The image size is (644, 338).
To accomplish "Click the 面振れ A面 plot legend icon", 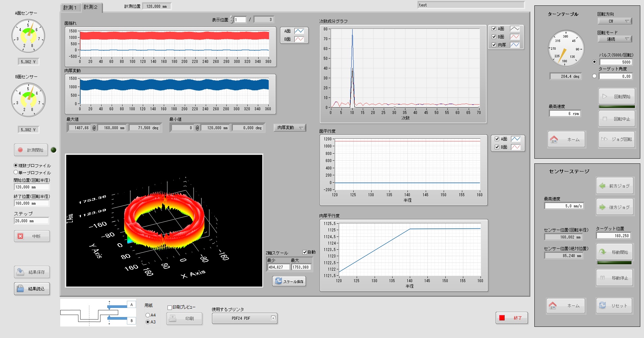I will pyautogui.click(x=299, y=31).
